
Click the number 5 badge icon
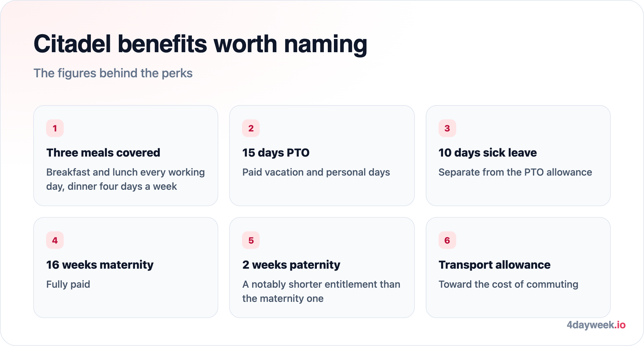[x=251, y=240]
